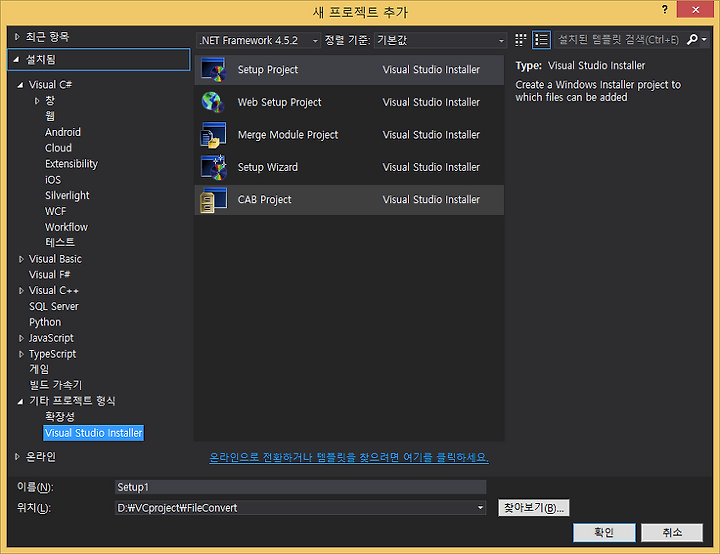This screenshot has height=554, width=720.
Task: Select the 웹 category
Action: (x=50, y=116)
